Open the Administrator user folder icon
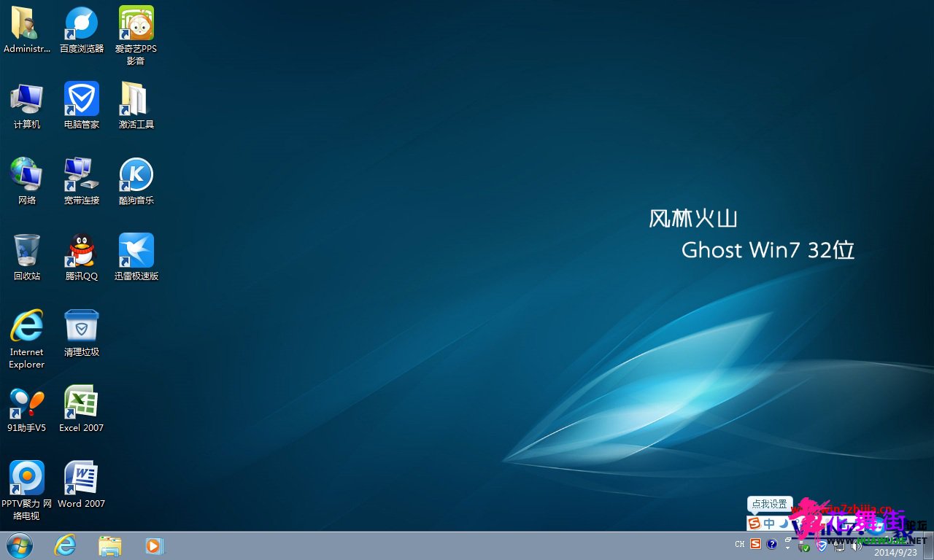Image resolution: width=934 pixels, height=560 pixels. [x=27, y=30]
